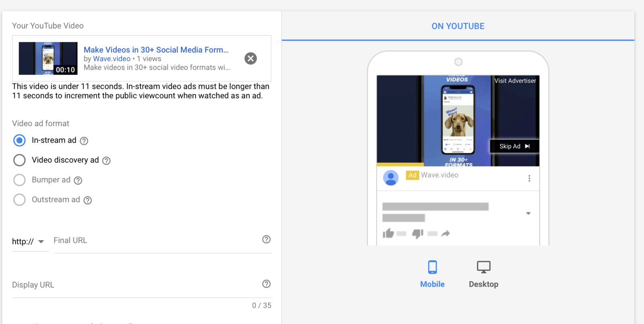
Task: Click the Your YouTube Video heading
Action: 48,26
